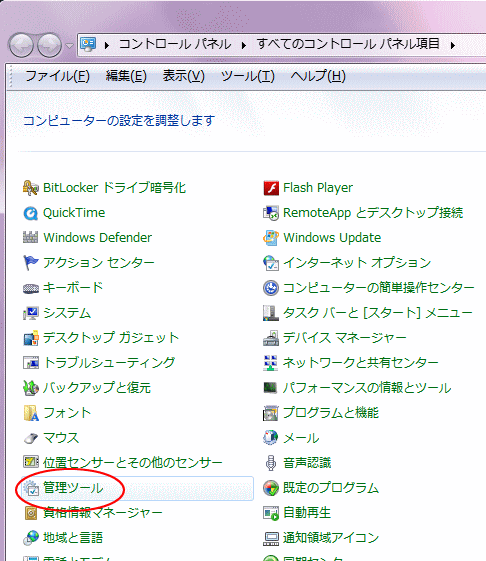This screenshot has height=561, width=486.
Task: Open the コンピューターの簡単操作センター icon
Action: pyautogui.click(x=271, y=288)
